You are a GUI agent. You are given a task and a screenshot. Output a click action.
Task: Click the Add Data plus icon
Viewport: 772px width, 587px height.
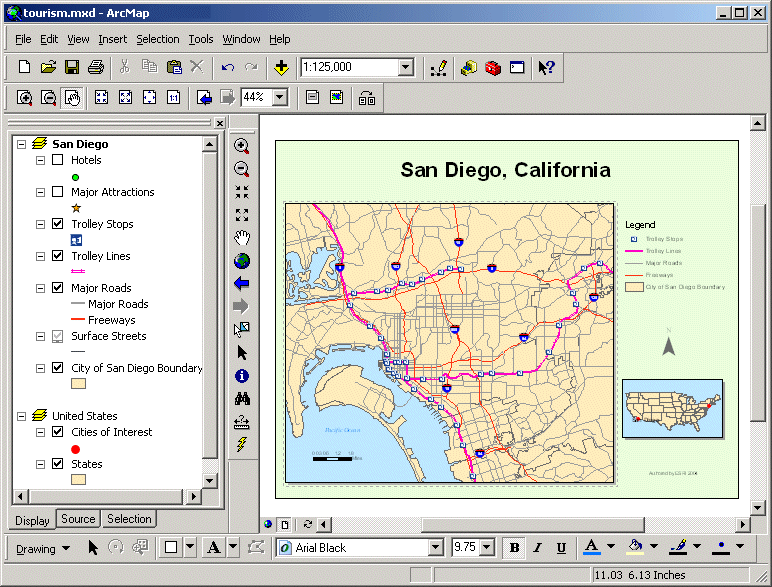(281, 67)
